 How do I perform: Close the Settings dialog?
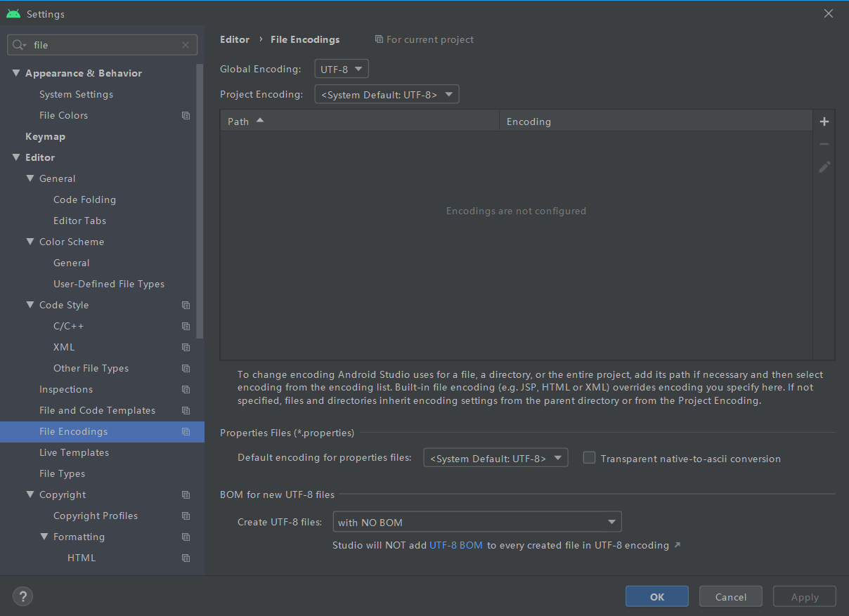pos(829,13)
